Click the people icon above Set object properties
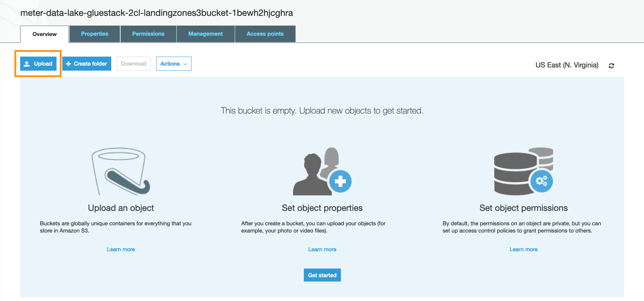Image resolution: width=644 pixels, height=301 pixels. coord(322,171)
